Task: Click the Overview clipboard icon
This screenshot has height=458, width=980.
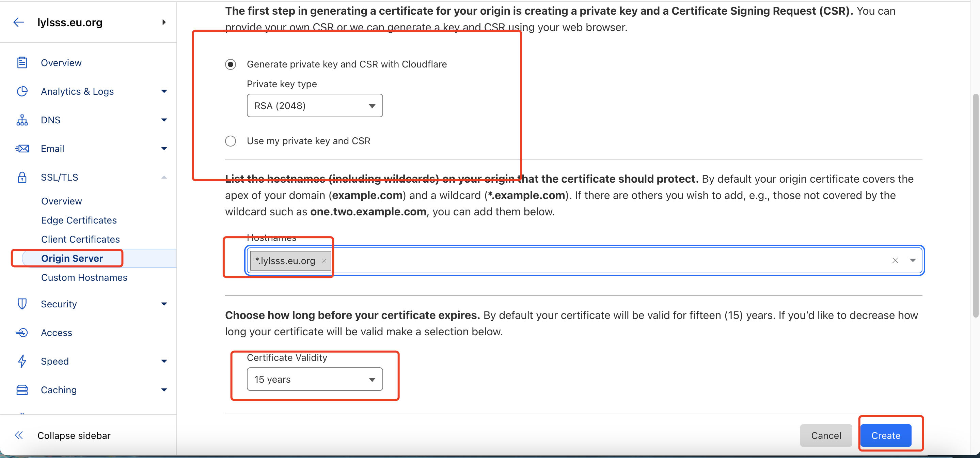Action: click(22, 62)
